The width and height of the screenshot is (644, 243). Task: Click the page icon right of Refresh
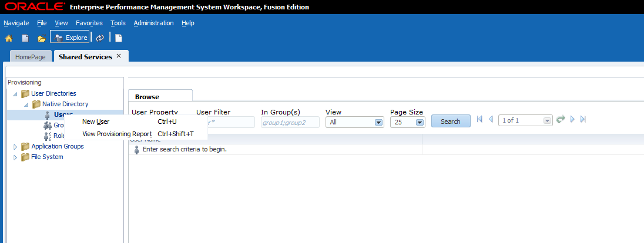pos(118,38)
